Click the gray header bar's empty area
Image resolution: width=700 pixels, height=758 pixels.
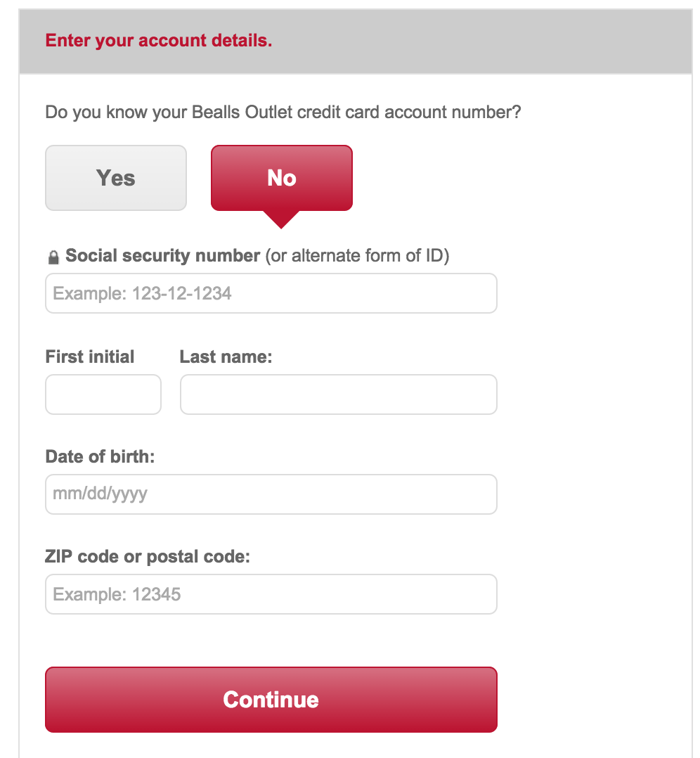(483, 41)
